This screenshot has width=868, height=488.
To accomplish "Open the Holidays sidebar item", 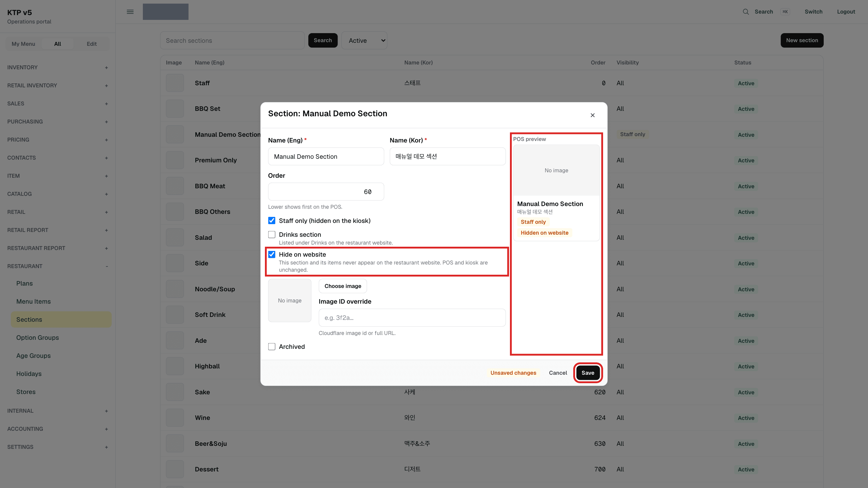I will (61, 374).
